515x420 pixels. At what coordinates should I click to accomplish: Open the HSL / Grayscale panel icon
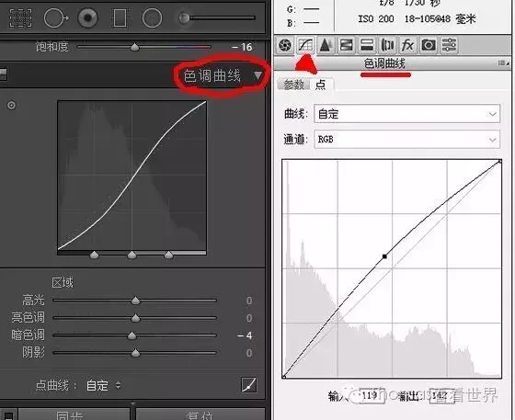pyautogui.click(x=346, y=45)
